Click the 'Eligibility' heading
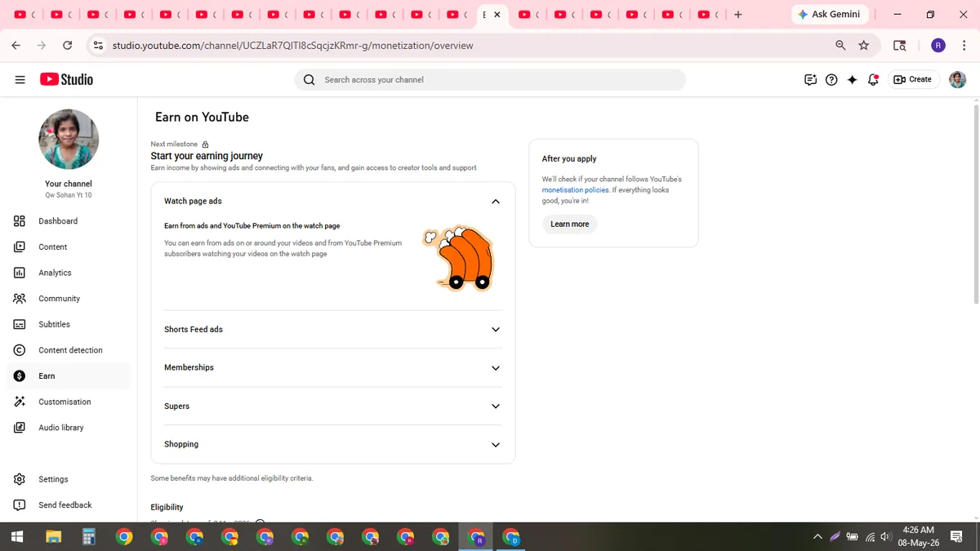The height and width of the screenshot is (551, 980). [167, 507]
